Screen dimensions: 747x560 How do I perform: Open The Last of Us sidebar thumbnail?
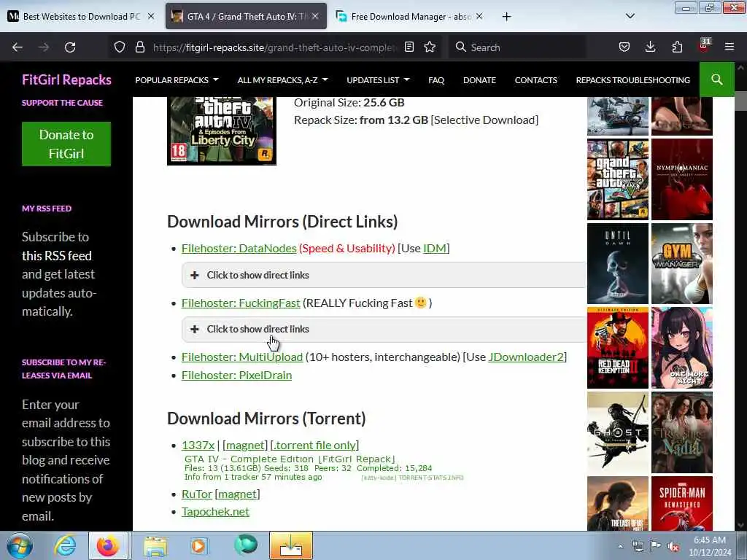617,503
